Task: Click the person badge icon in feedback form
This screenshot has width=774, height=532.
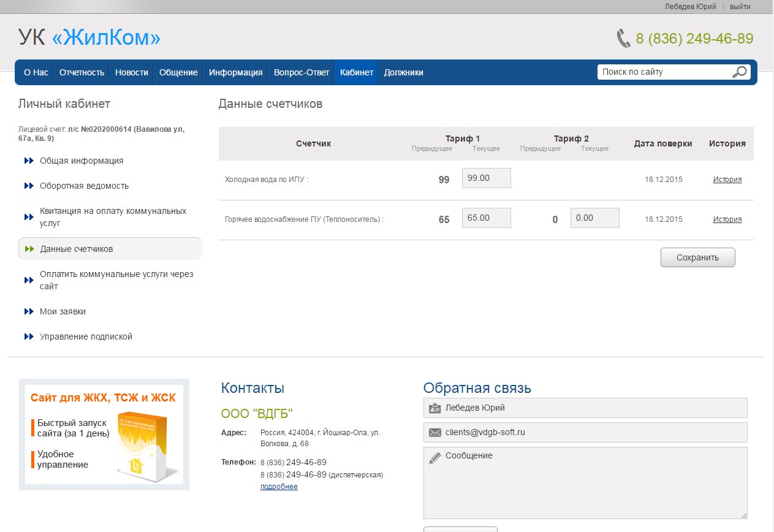Action: coord(434,408)
